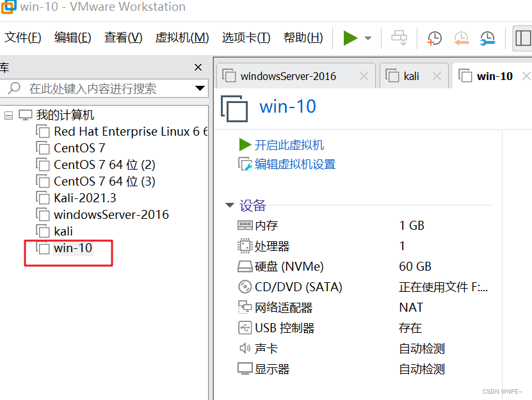Image resolution: width=532 pixels, height=400 pixels.
Task: Click the 网络适配器 network adapter icon
Action: click(245, 307)
